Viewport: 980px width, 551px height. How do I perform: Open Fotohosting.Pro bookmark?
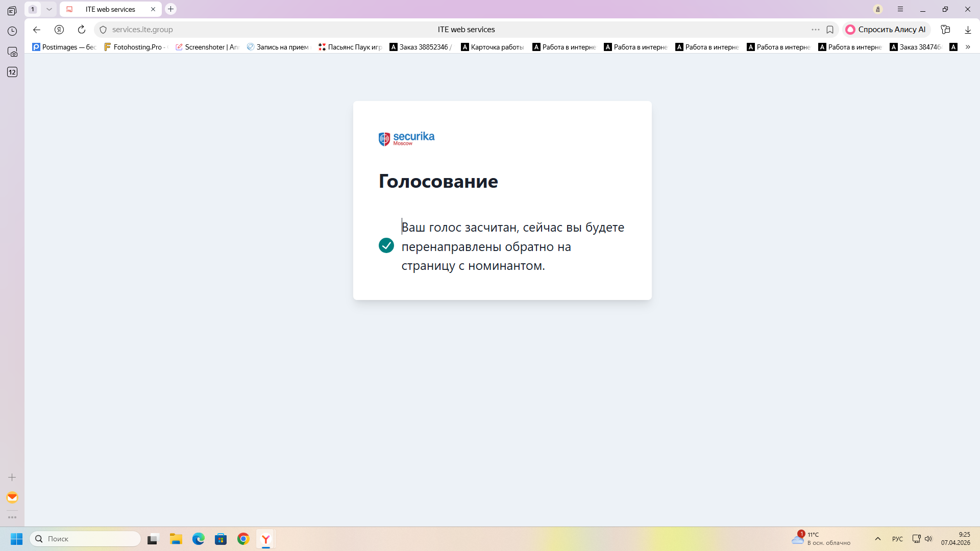135,47
